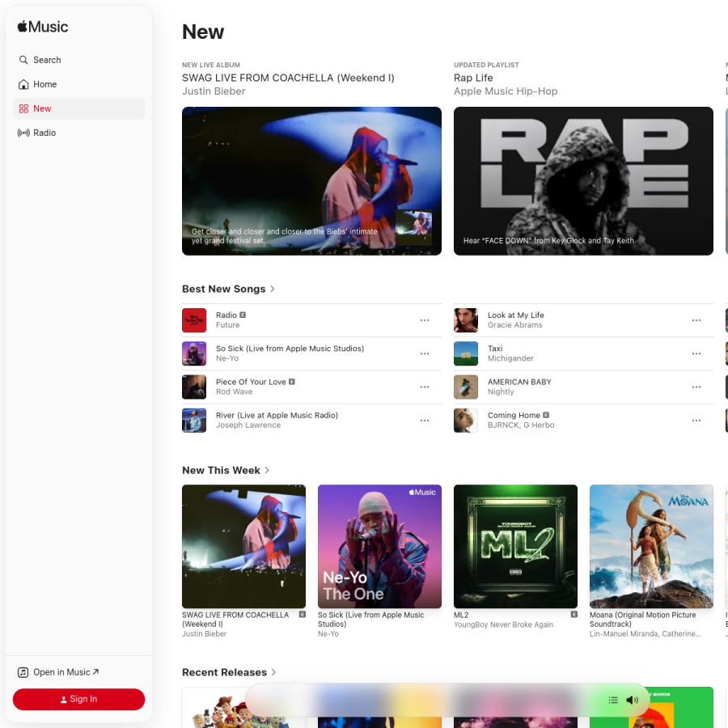The height and width of the screenshot is (728, 728).
Task: Open more options for So Sick song row
Action: (x=425, y=353)
